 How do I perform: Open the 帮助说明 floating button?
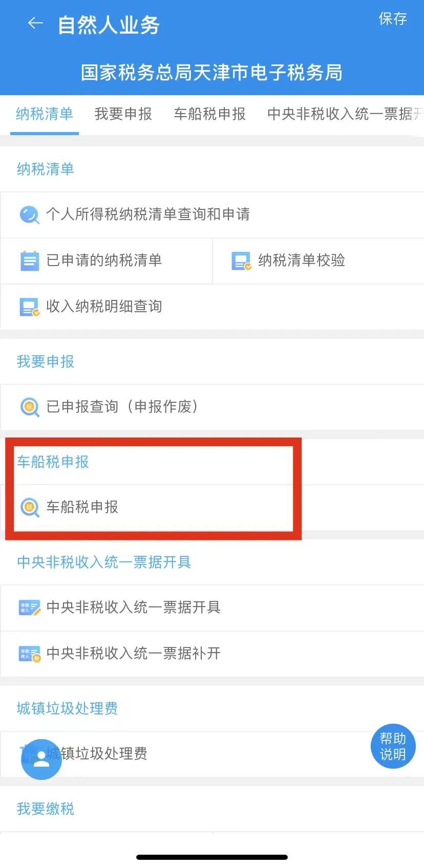[393, 746]
